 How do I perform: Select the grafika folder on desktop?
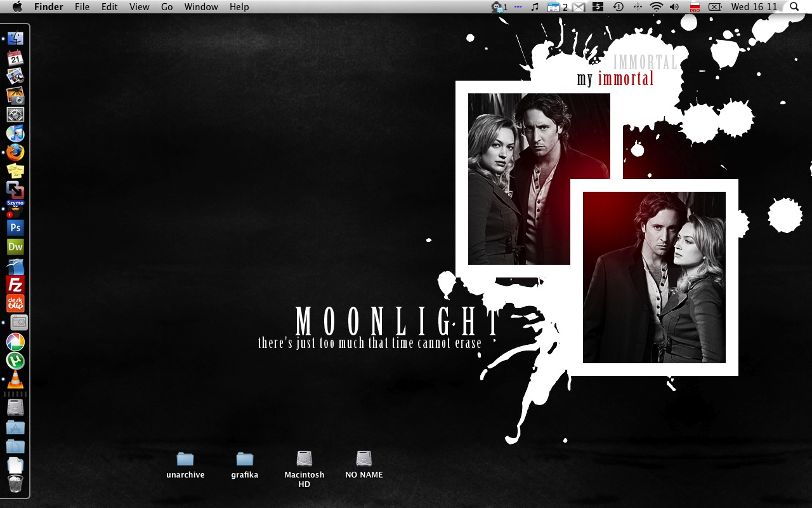click(x=245, y=459)
